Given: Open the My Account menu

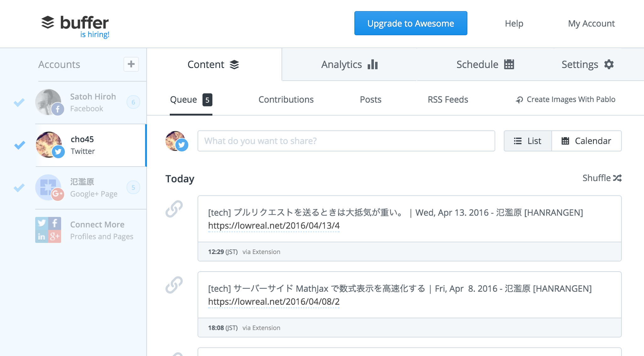Looking at the screenshot, I should pyautogui.click(x=591, y=24).
